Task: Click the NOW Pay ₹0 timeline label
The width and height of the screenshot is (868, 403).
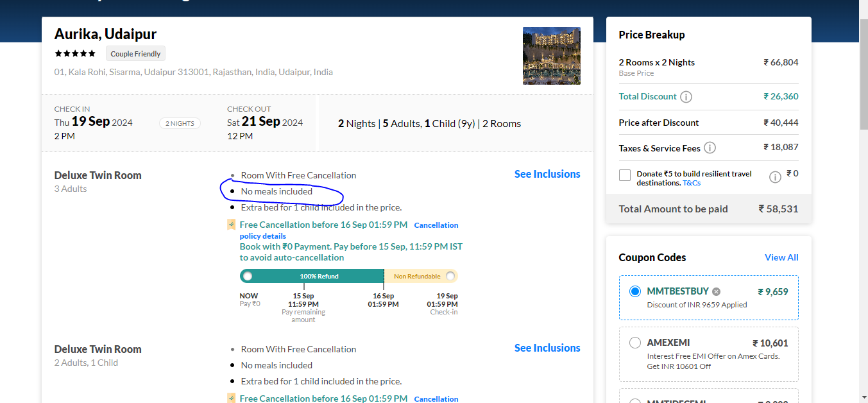Action: (x=250, y=300)
